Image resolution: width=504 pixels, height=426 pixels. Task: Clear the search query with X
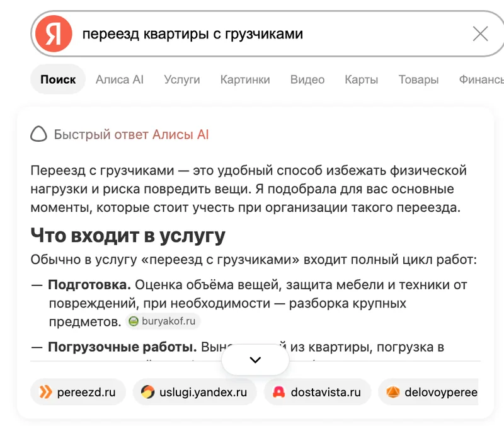tap(480, 34)
